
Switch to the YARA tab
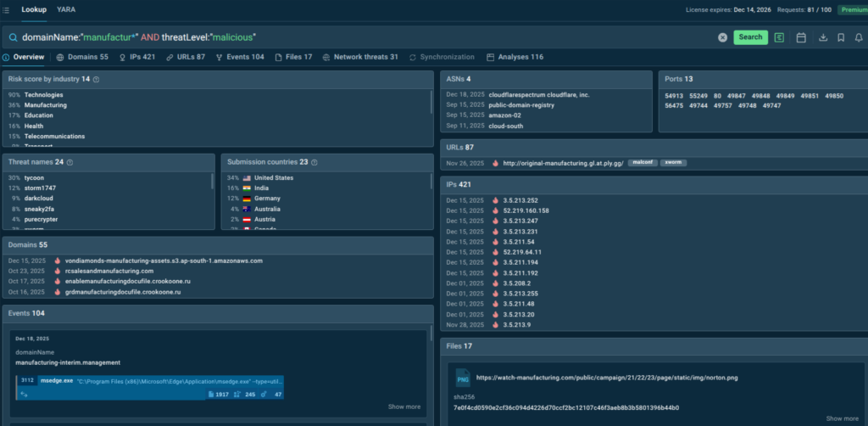tap(65, 9)
